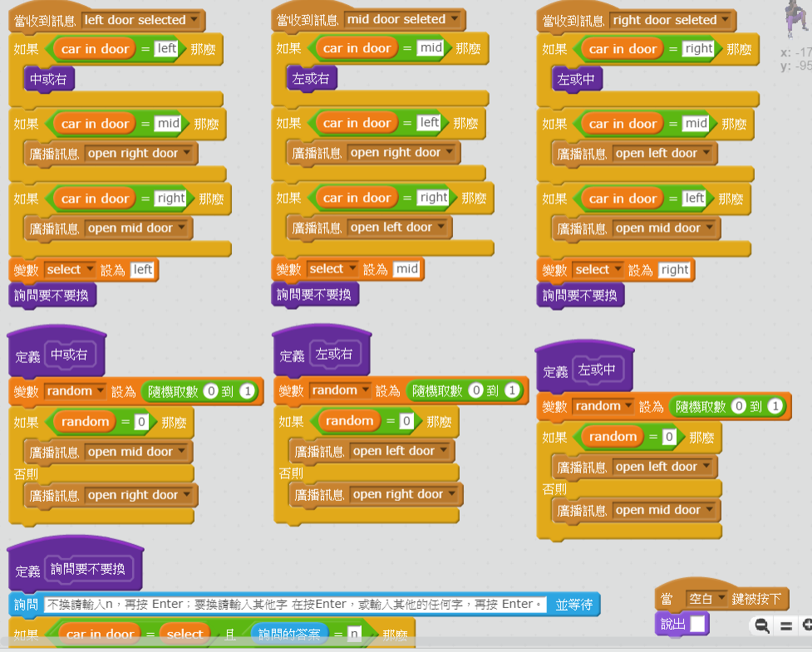
Task: Click the 詢問要不要換 call block under right door script
Action: (580, 296)
